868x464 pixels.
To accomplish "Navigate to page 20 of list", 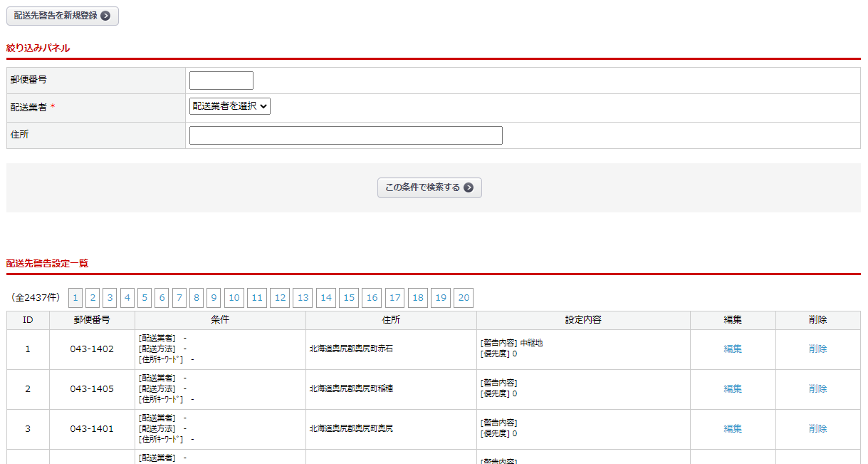I will pyautogui.click(x=464, y=298).
